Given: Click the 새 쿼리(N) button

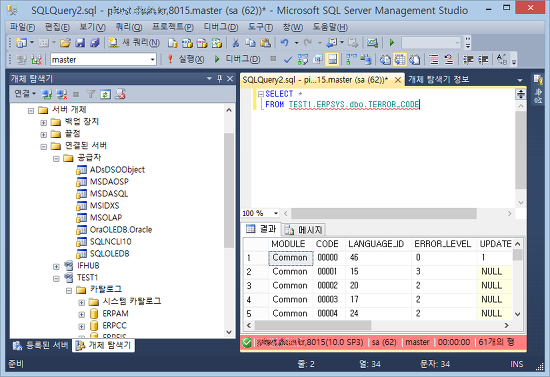Looking at the screenshot, I should point(134,43).
